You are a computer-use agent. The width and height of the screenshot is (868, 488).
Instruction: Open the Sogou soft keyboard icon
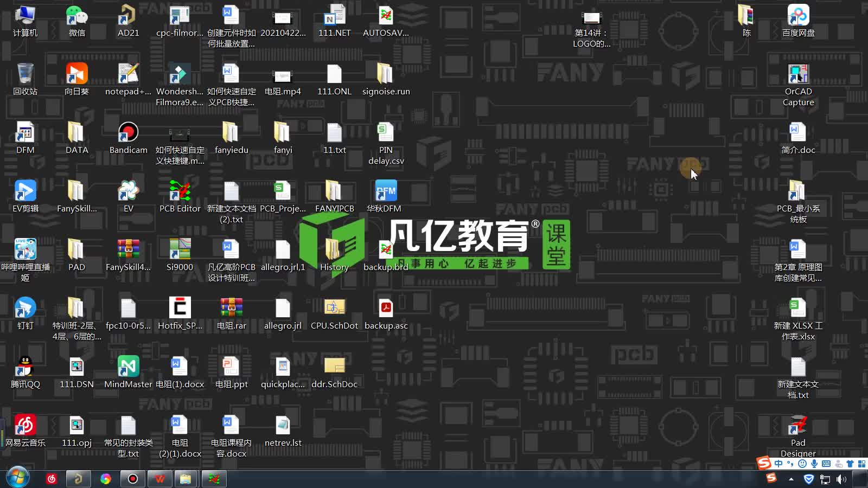826,464
